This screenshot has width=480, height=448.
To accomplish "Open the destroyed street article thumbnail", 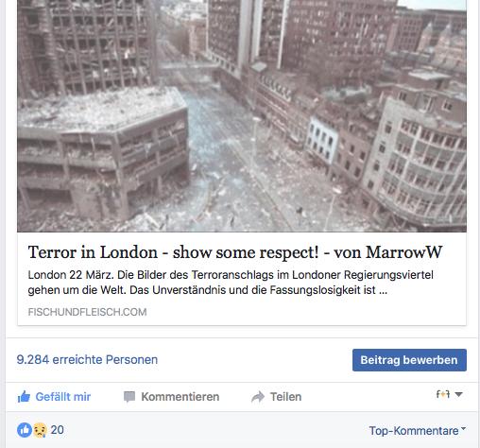I will [x=242, y=116].
